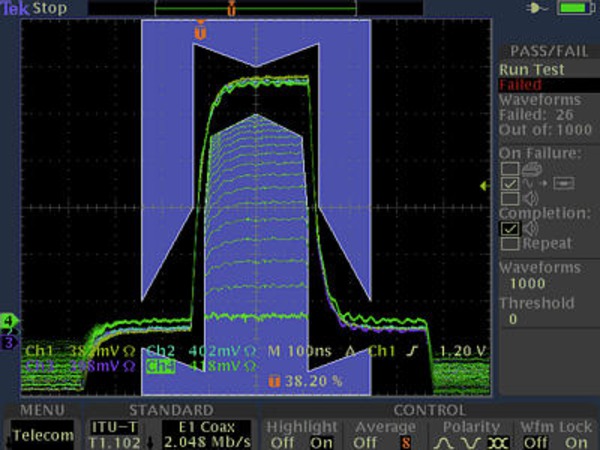Screen dimensions: 600x450
Task: Select the channel 4 ground reference marker
Action: click(9, 321)
